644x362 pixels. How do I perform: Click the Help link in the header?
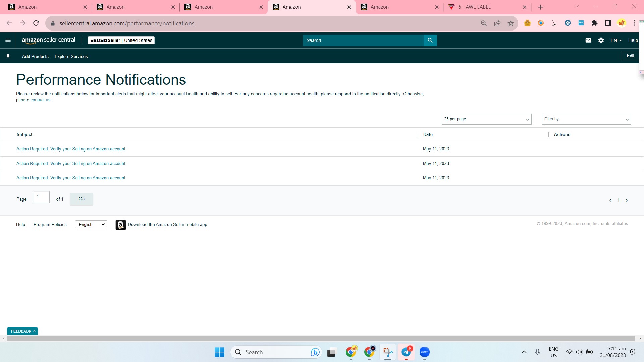coord(633,40)
